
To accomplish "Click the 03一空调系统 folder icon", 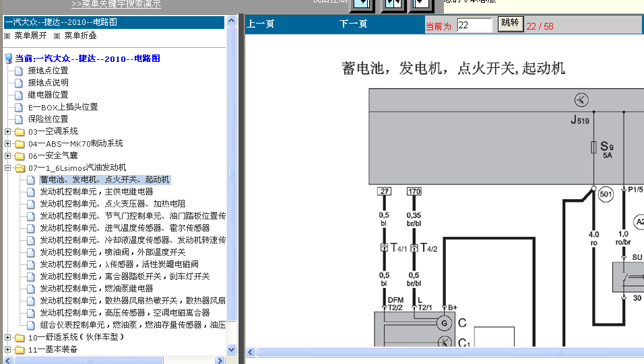I will pyautogui.click(x=20, y=132).
